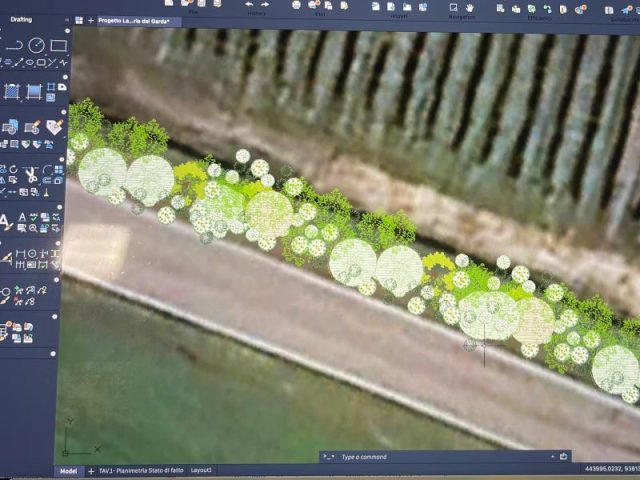Switch to the Model tab

point(69,471)
